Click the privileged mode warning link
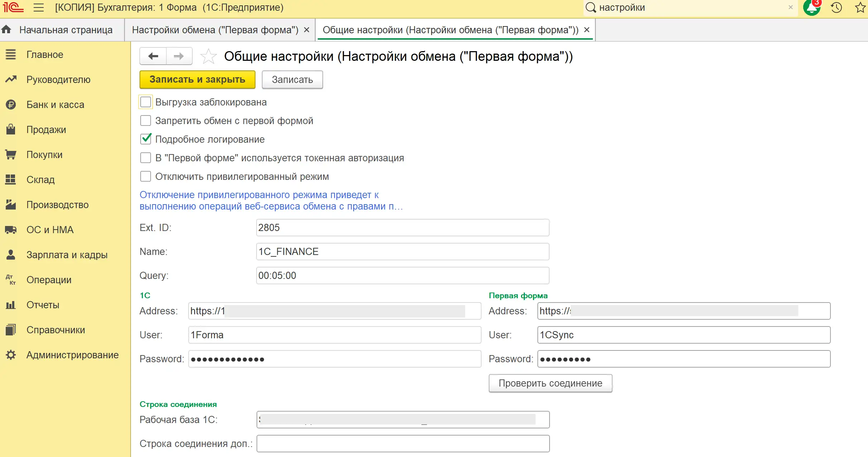The width and height of the screenshot is (868, 457). (271, 200)
